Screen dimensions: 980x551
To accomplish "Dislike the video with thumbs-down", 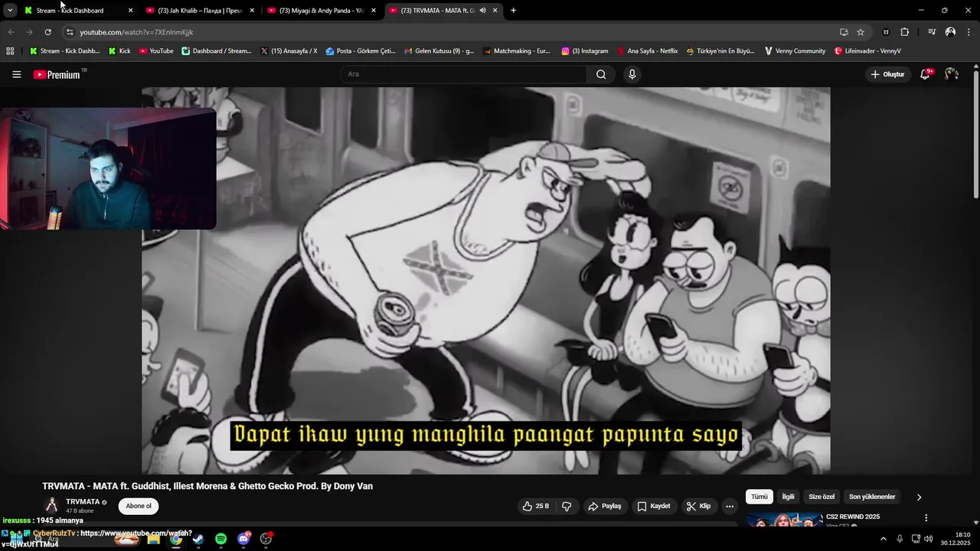I will tap(567, 506).
